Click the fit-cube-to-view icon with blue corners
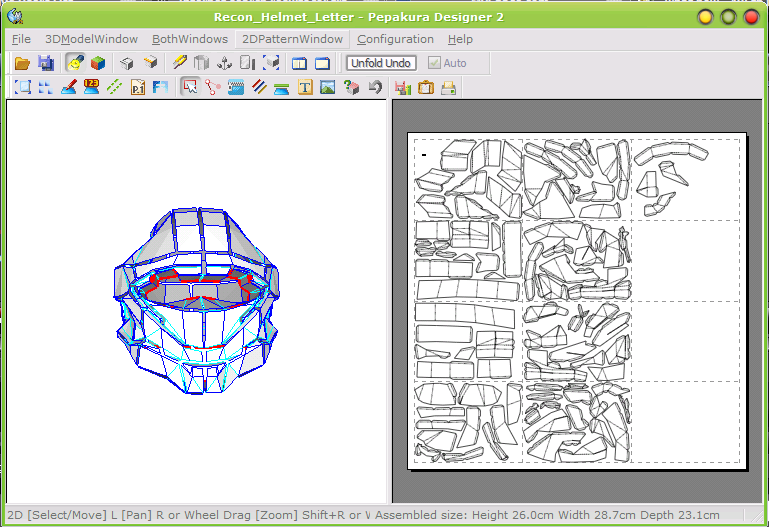 [x=271, y=63]
